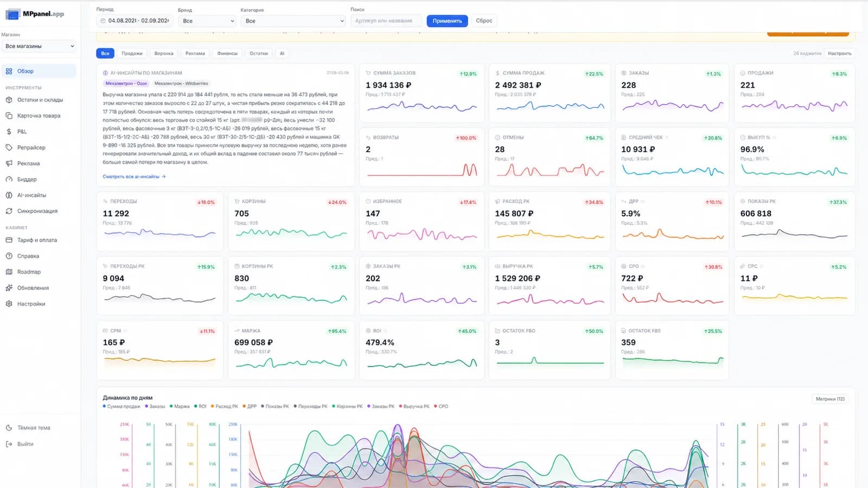Click the Выйти logout icon
The width and height of the screenshot is (868, 488).
[9, 444]
